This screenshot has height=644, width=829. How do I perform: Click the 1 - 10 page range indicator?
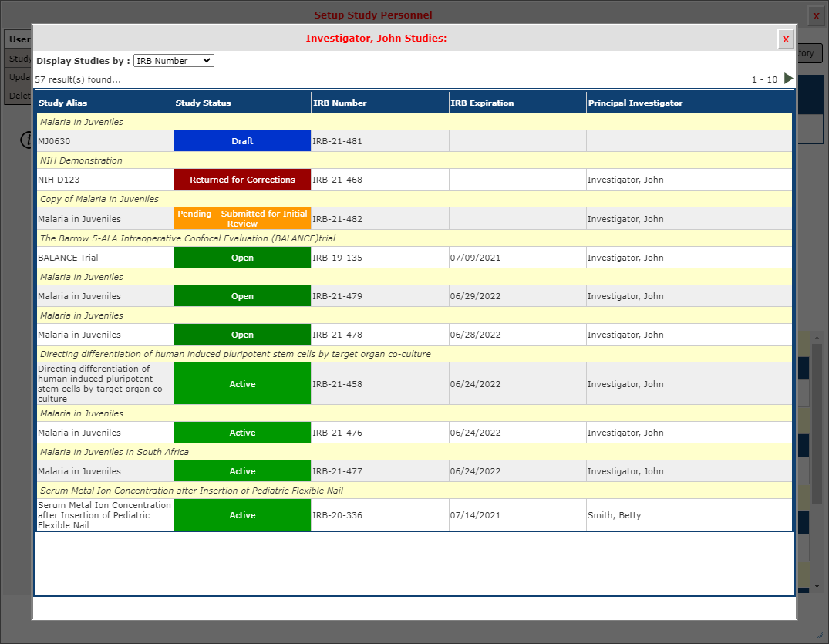coord(764,79)
